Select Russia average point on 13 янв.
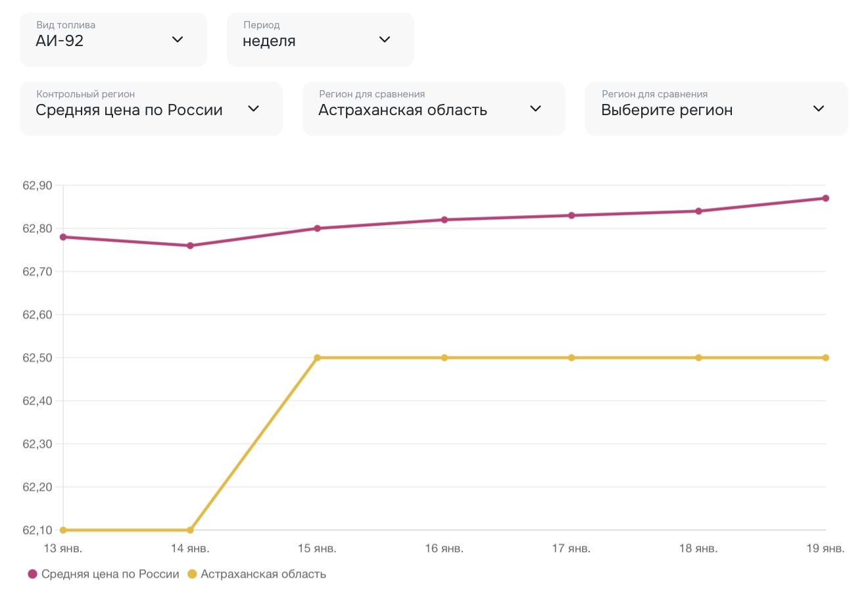The image size is (868, 606). coord(63,237)
